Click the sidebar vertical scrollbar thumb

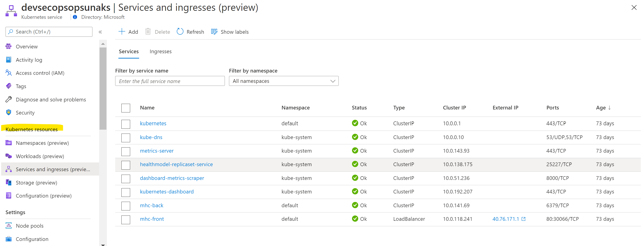click(103, 89)
